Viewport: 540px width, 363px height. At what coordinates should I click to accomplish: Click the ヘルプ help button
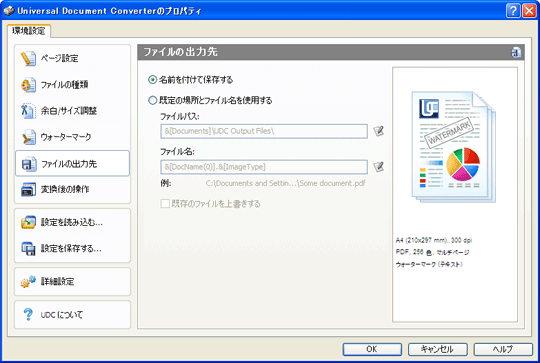pos(503,349)
